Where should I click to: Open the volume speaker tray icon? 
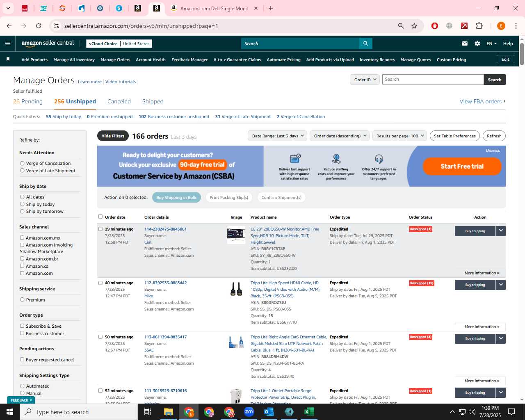coord(472,412)
